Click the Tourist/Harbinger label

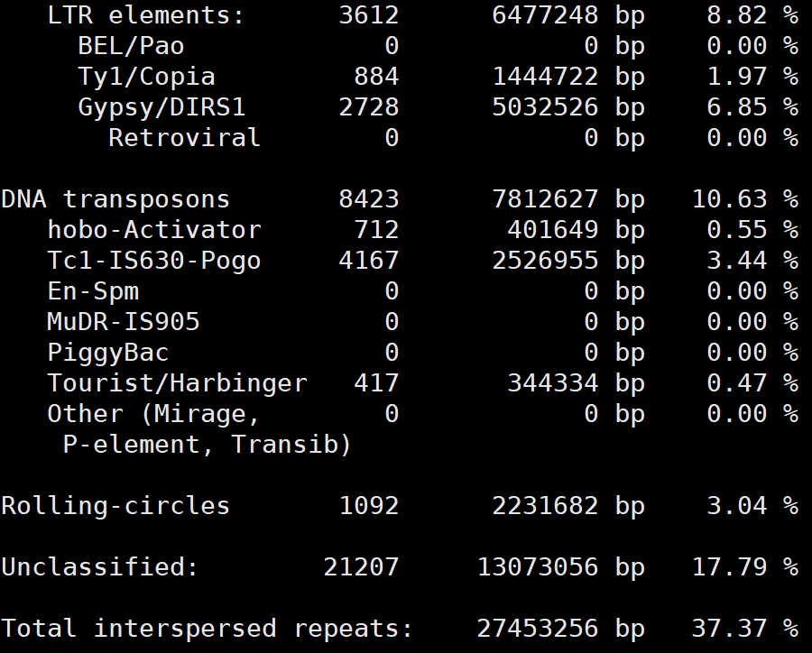(x=177, y=383)
